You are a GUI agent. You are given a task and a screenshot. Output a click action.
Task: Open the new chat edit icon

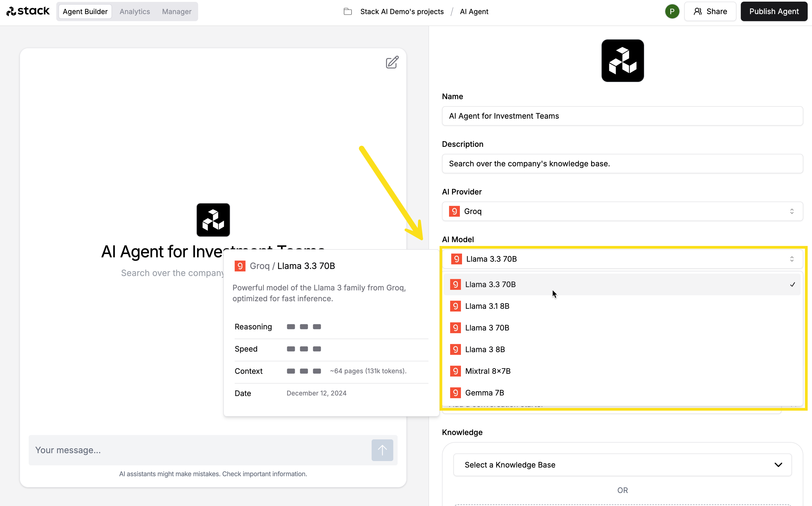392,62
